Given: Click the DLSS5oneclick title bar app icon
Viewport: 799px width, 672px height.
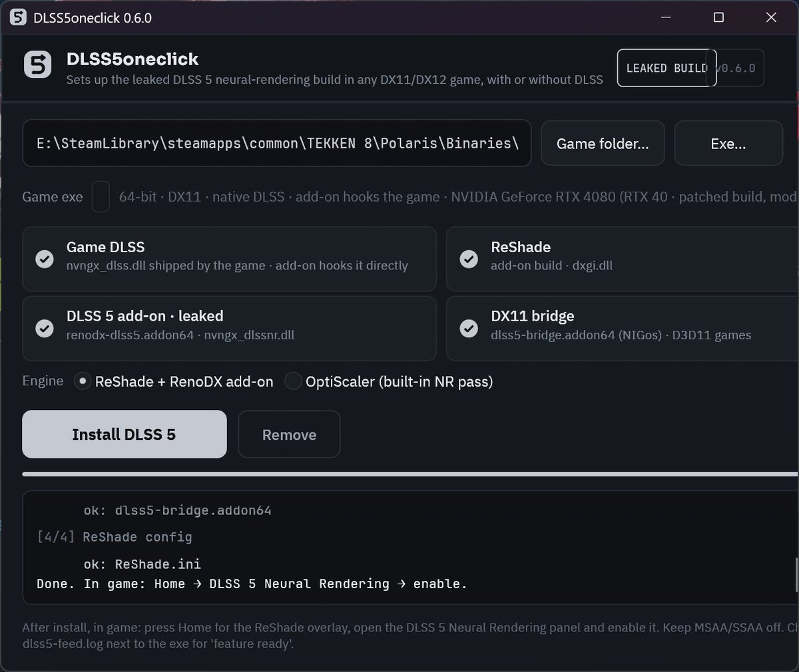Looking at the screenshot, I should point(18,17).
